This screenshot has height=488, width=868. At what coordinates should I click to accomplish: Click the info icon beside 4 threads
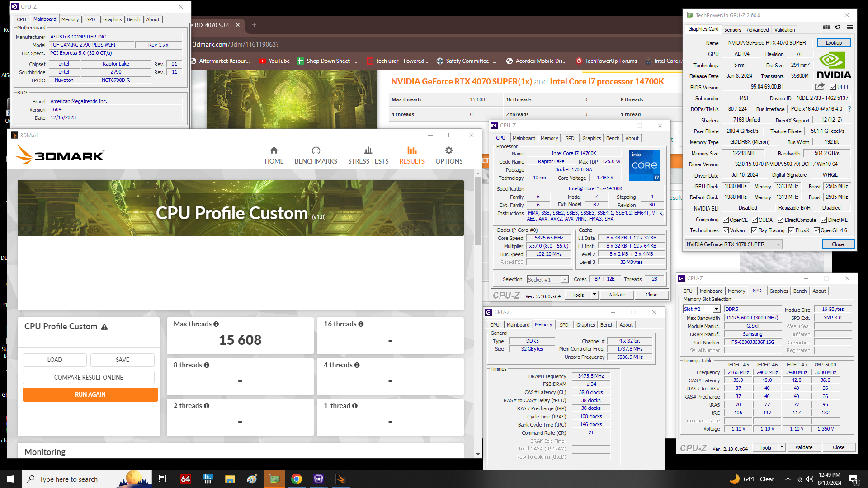[x=357, y=365]
